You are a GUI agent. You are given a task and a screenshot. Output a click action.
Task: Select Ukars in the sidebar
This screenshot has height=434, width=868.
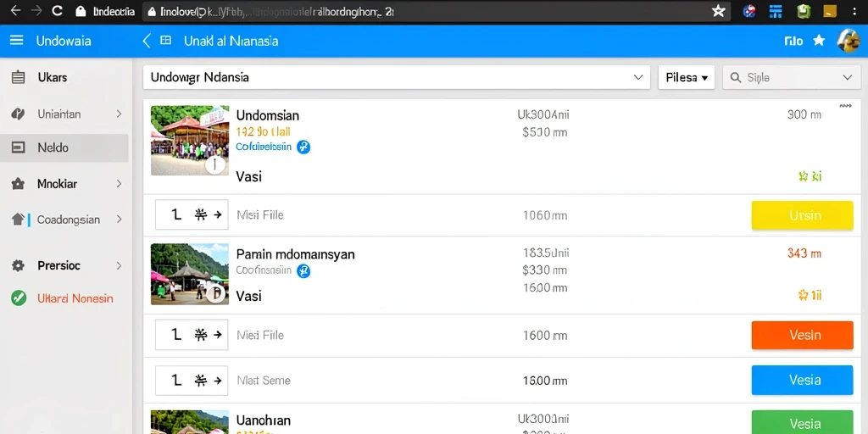tap(53, 77)
